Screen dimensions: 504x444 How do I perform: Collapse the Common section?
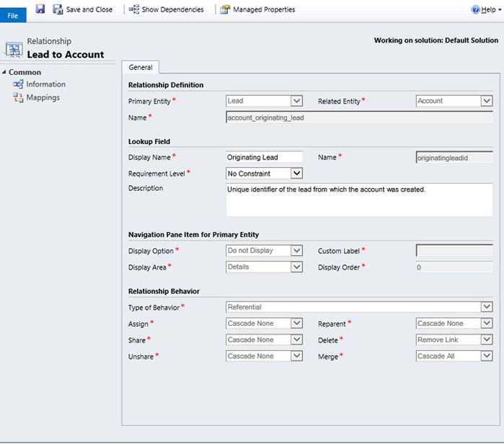[5, 72]
